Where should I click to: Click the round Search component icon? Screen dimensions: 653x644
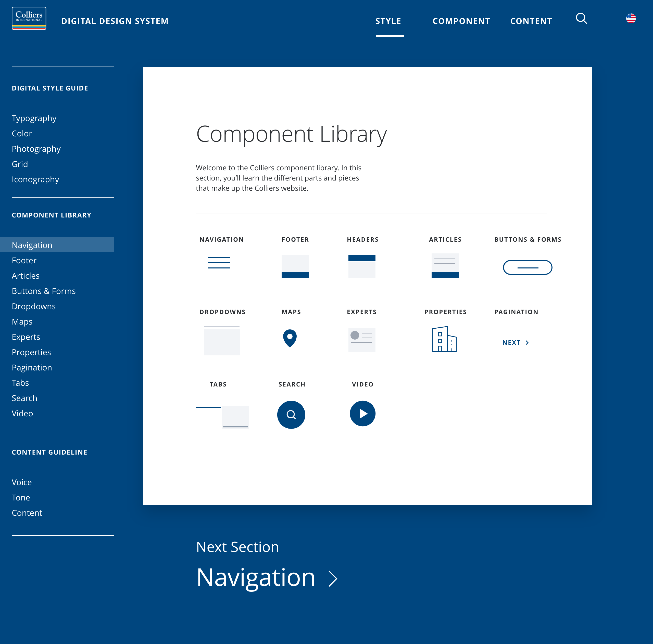pos(291,415)
